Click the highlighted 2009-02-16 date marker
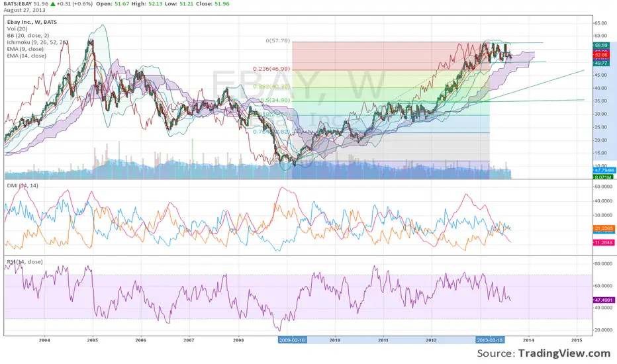The height and width of the screenshot is (364, 617). click(292, 340)
